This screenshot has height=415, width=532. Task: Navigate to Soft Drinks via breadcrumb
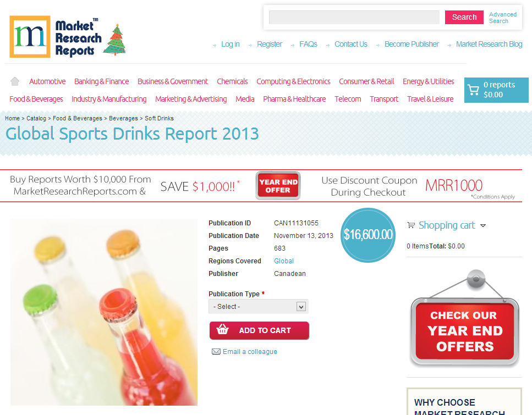[x=160, y=118]
